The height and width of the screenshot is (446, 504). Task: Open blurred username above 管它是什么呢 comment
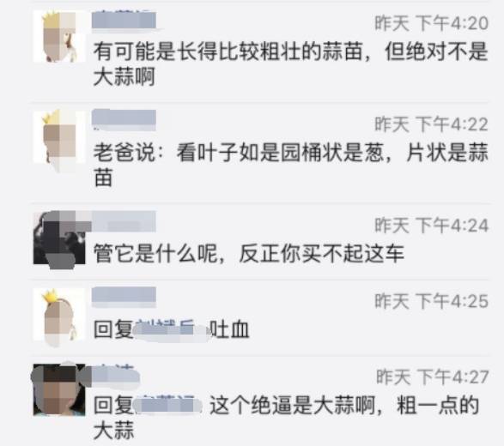124,221
